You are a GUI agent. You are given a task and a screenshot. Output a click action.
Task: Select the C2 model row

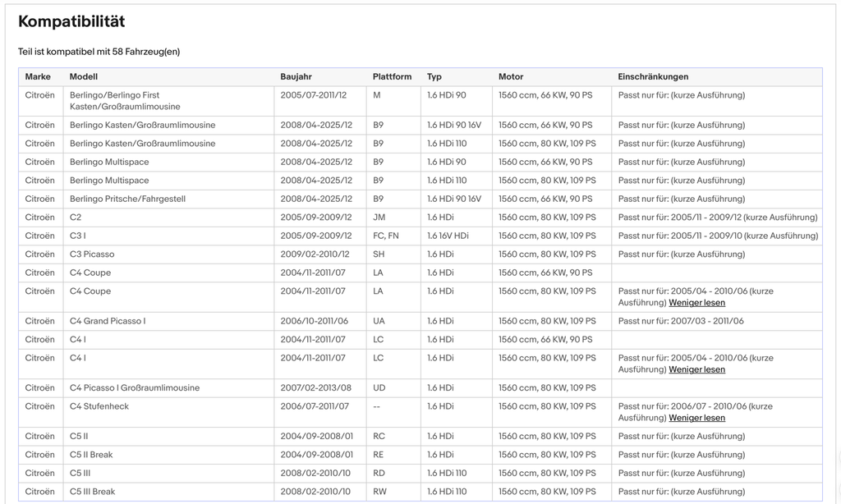click(420, 218)
